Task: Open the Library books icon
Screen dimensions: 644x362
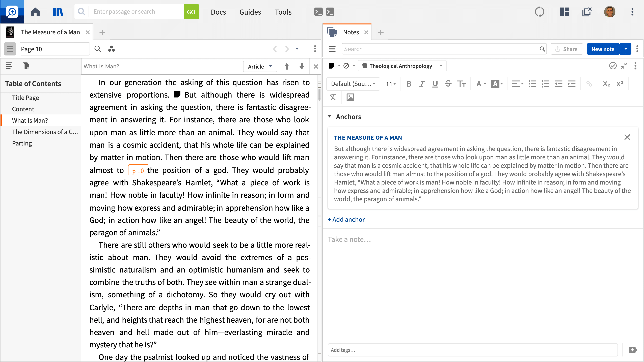Action: point(58,12)
